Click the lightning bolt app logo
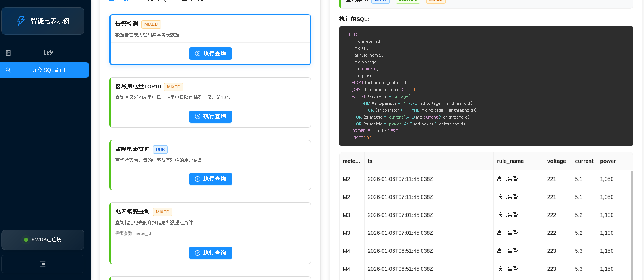The image size is (644, 280). coord(21,21)
